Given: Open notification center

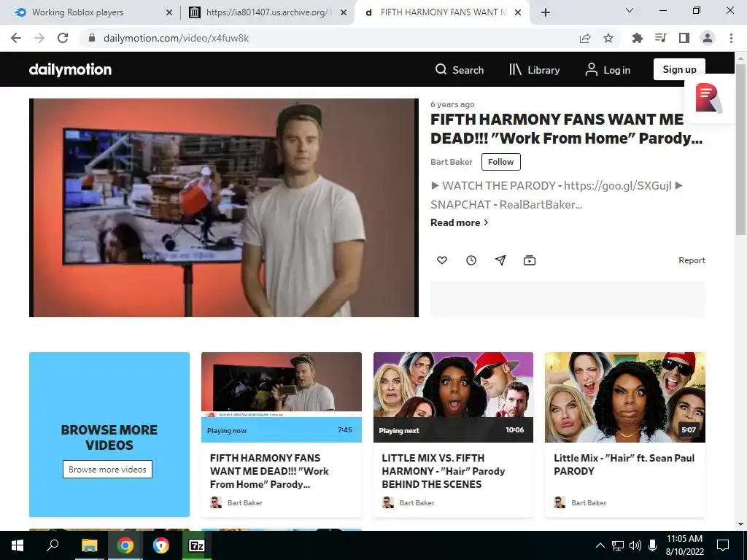Looking at the screenshot, I should tap(723, 545).
